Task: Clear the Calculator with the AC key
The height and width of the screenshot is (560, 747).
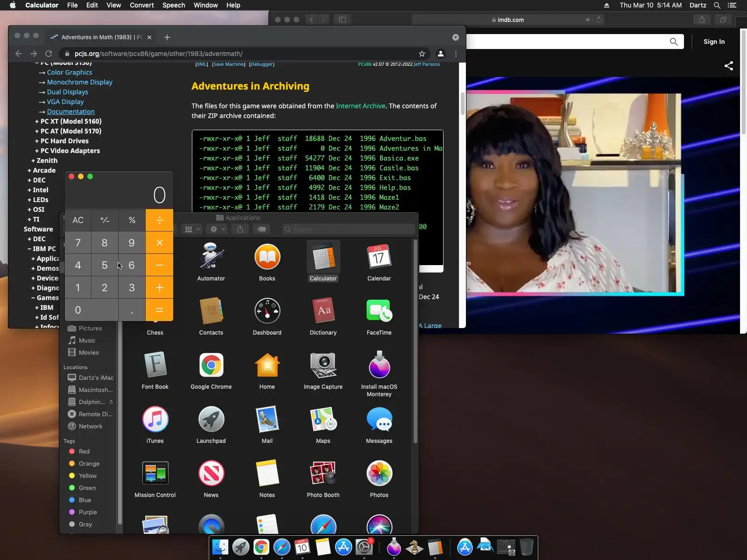Action: (78, 220)
